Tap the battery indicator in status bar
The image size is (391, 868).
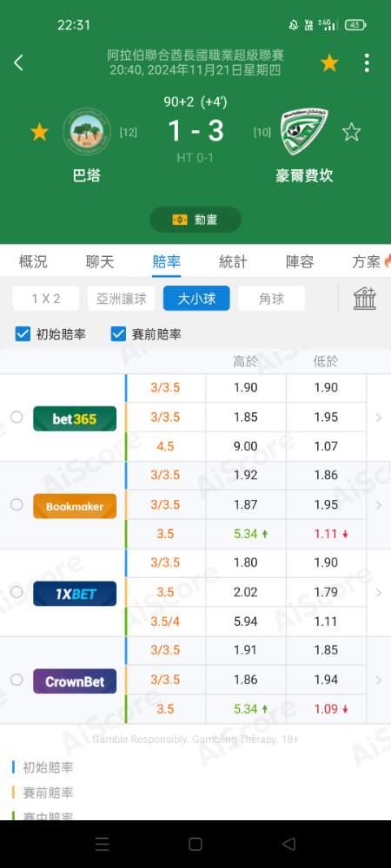click(355, 25)
